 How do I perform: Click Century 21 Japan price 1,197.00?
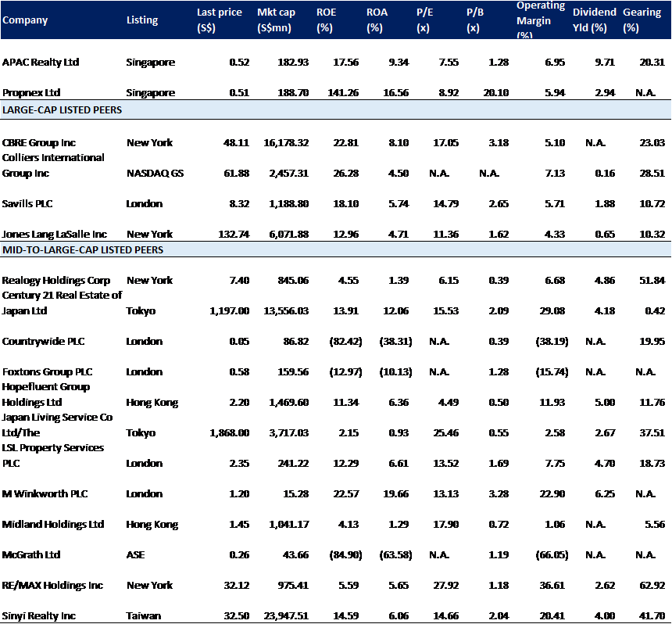click(x=229, y=311)
